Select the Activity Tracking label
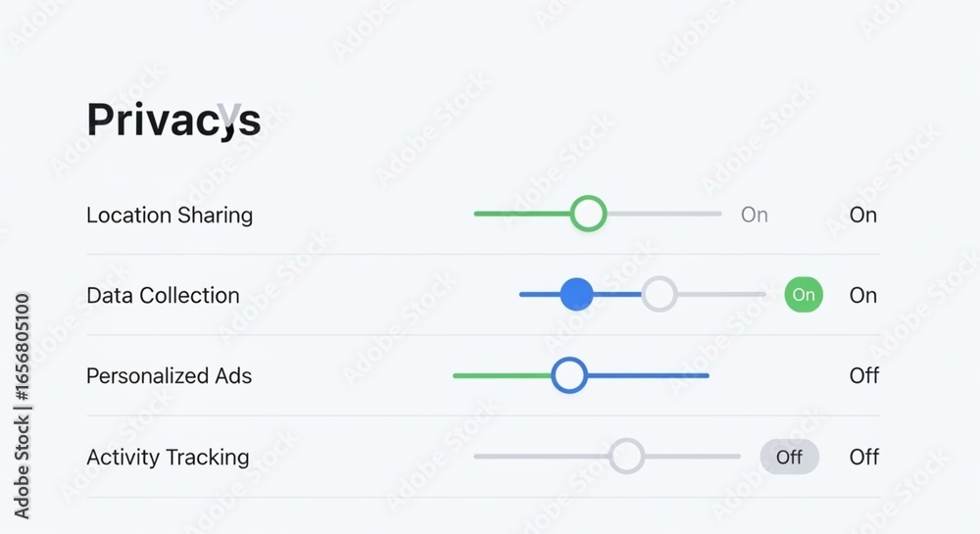Screen dimensions: 980x534 pyautogui.click(x=168, y=458)
